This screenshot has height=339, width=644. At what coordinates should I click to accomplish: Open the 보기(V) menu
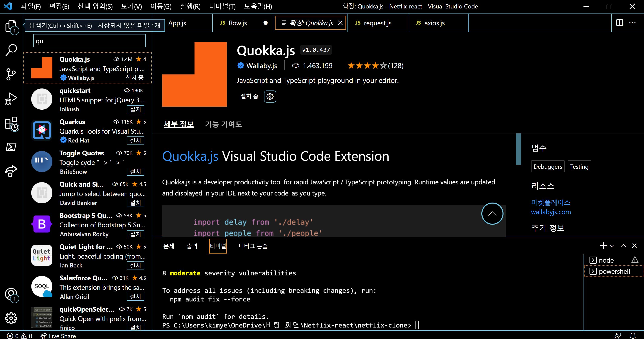click(x=131, y=6)
